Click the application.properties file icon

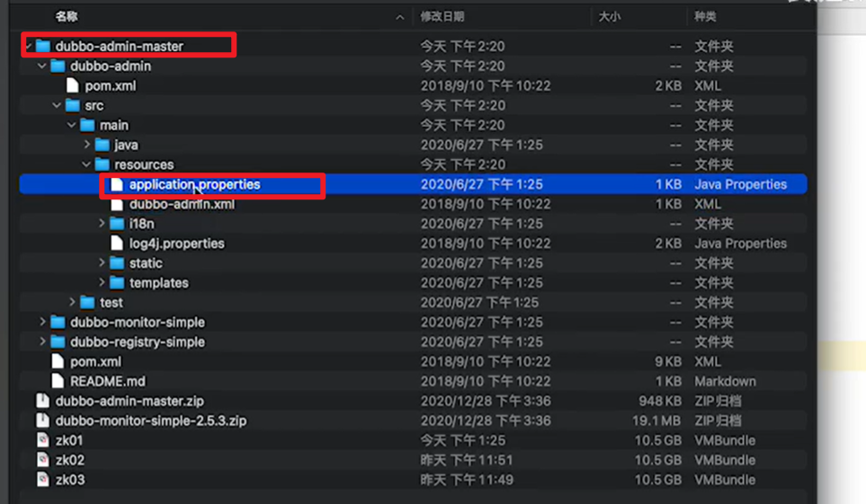pos(117,184)
